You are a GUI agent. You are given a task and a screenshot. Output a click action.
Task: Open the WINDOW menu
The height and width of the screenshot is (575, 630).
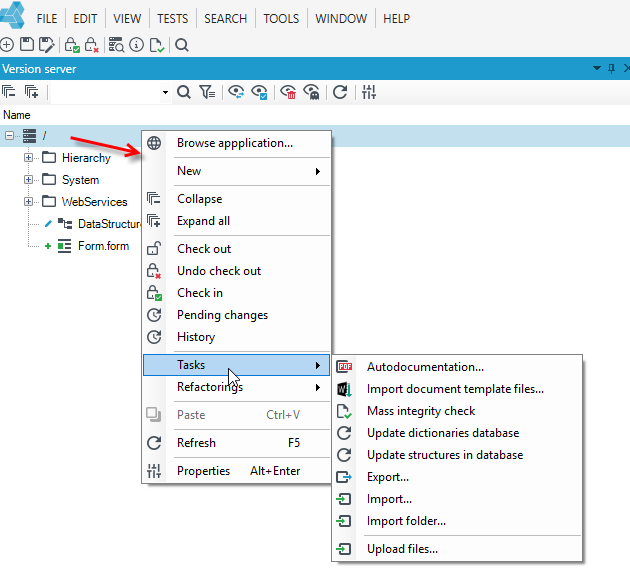[x=341, y=18]
